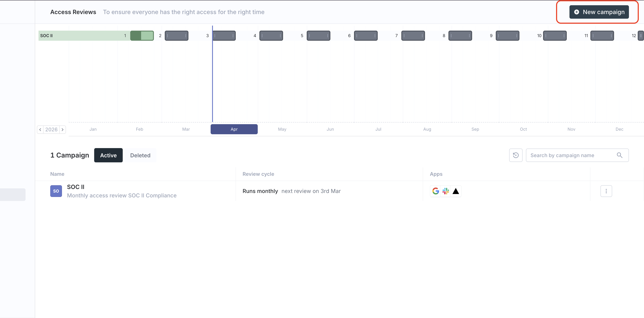Select the Apr month label

234,129
